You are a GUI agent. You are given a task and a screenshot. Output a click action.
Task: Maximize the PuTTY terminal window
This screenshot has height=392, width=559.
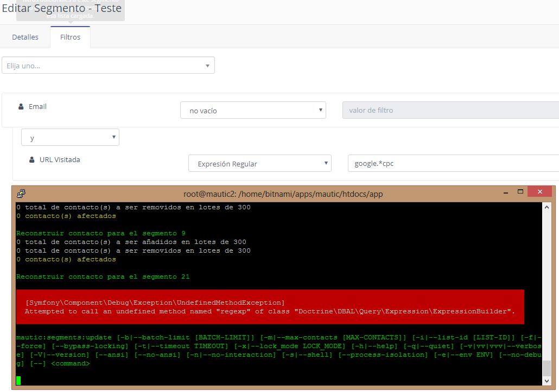520,192
